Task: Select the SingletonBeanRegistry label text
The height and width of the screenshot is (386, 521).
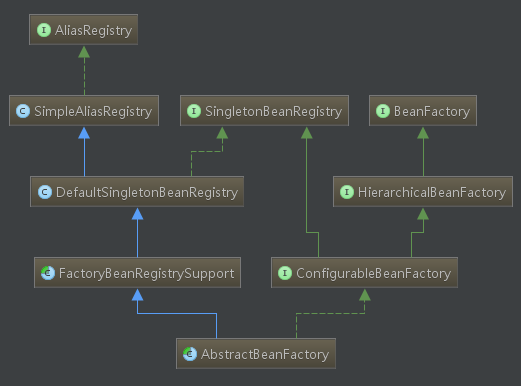Action: (274, 112)
